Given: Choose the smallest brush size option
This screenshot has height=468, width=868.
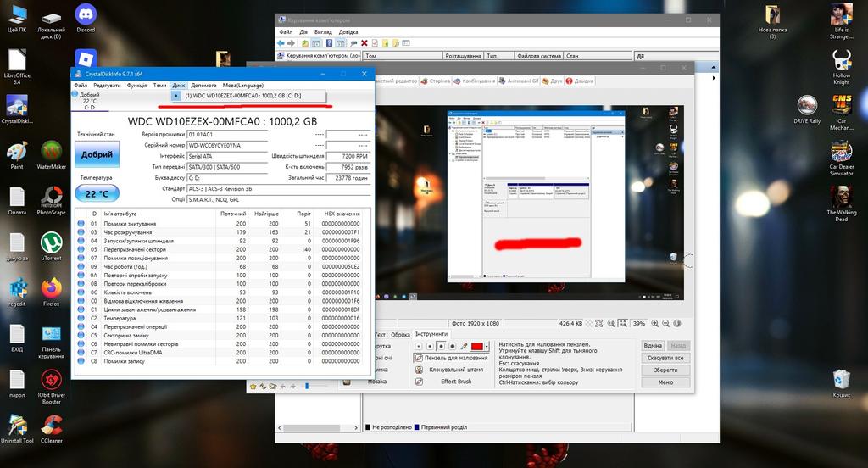Looking at the screenshot, I should click(x=420, y=346).
